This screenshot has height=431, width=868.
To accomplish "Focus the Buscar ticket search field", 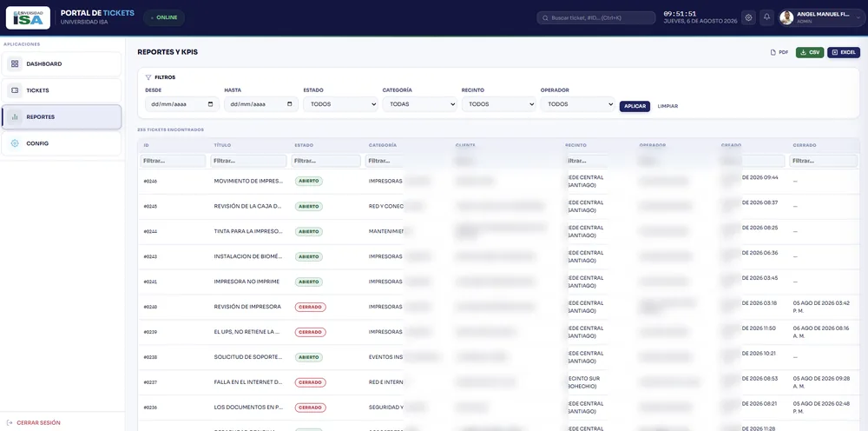I will (x=596, y=17).
